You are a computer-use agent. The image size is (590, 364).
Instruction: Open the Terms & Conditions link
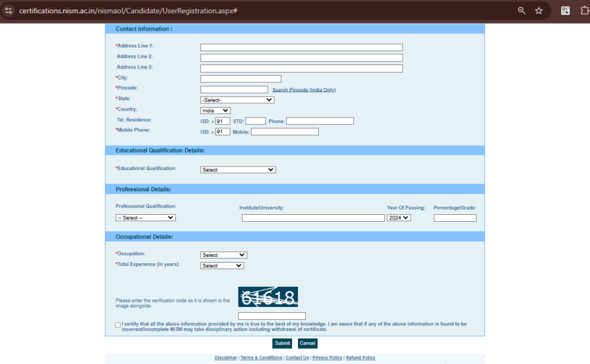pyautogui.click(x=261, y=358)
